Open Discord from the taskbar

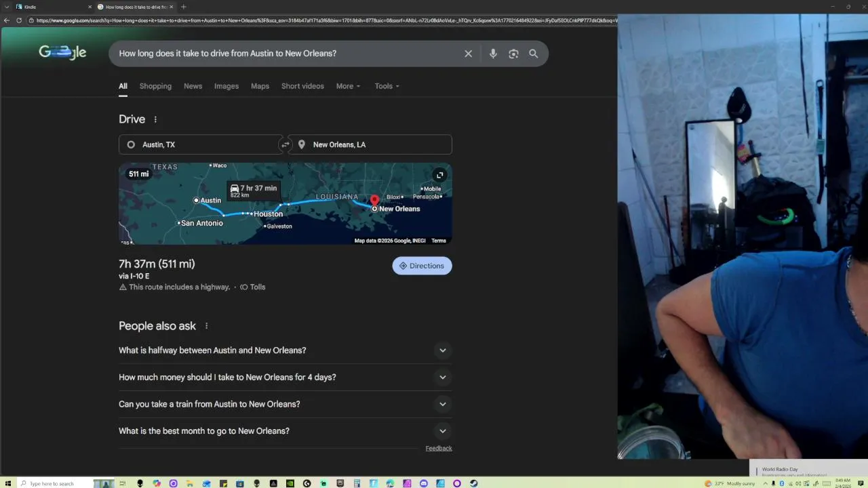(423, 483)
